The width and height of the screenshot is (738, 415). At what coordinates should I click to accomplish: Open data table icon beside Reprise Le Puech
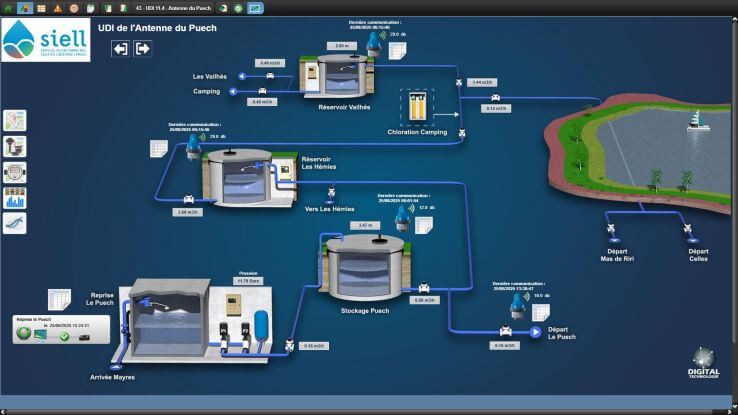[59, 298]
